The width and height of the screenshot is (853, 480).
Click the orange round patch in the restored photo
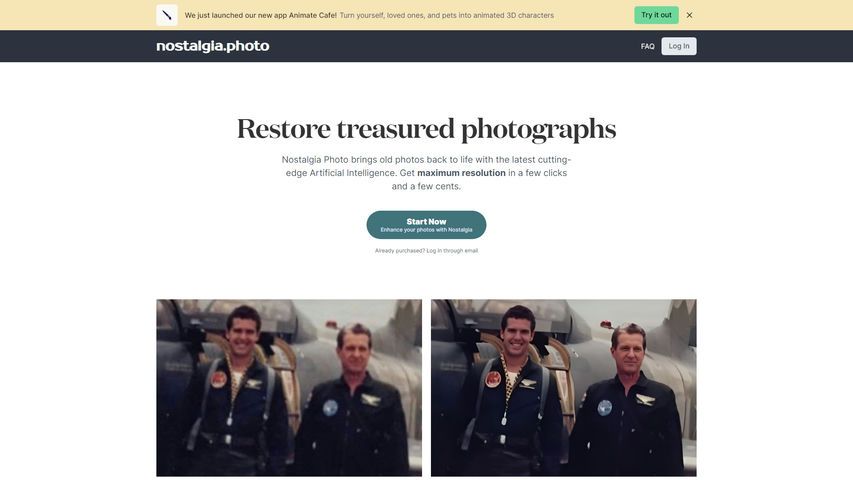tap(493, 379)
